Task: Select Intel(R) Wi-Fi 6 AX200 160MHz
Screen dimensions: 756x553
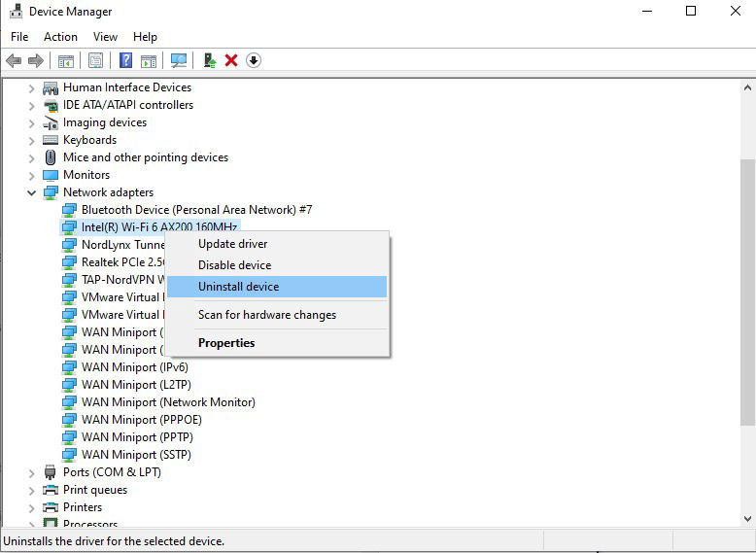Action: click(x=159, y=227)
